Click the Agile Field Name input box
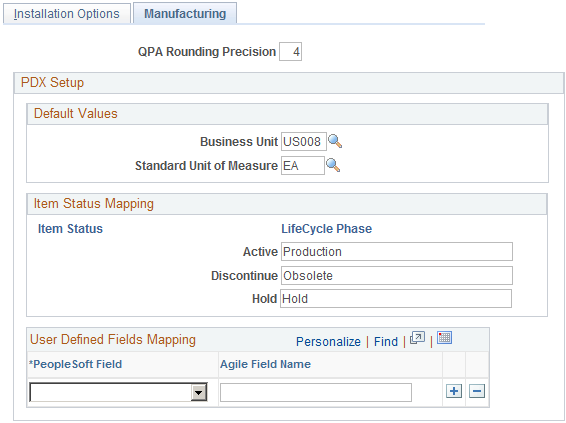This screenshot has height=423, width=566. pyautogui.click(x=316, y=392)
